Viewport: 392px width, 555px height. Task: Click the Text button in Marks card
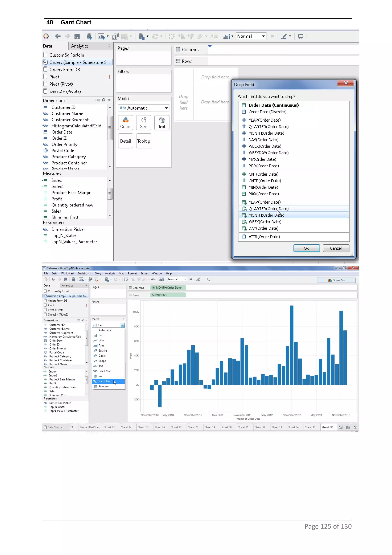point(162,123)
